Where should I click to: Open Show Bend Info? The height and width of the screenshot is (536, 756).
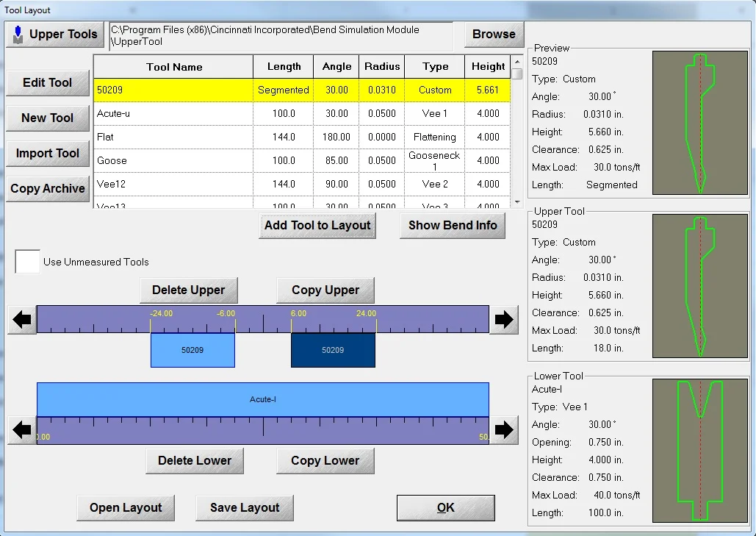coord(452,226)
